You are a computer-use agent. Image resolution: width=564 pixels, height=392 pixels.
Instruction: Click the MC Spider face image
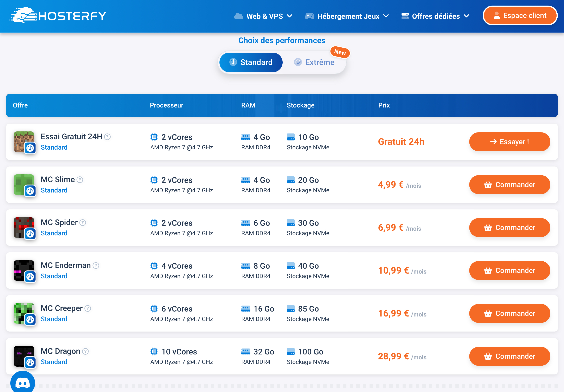[x=24, y=228]
